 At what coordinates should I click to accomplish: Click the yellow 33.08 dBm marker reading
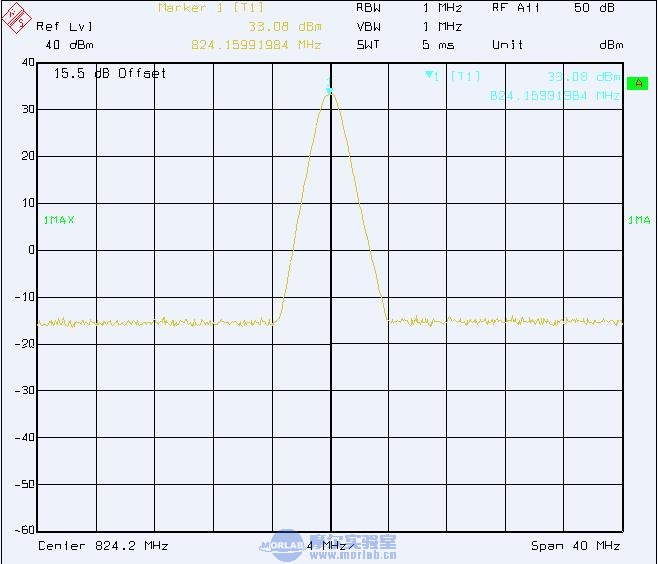pos(285,26)
